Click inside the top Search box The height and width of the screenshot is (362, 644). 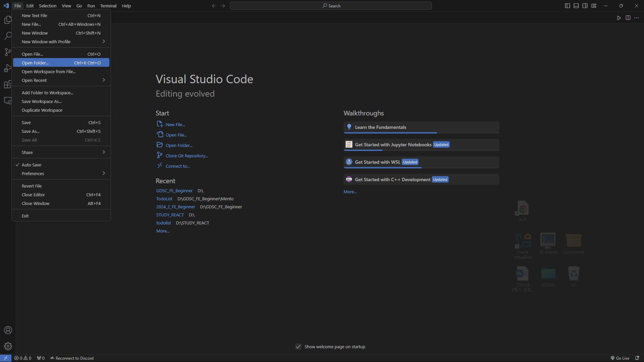331,6
